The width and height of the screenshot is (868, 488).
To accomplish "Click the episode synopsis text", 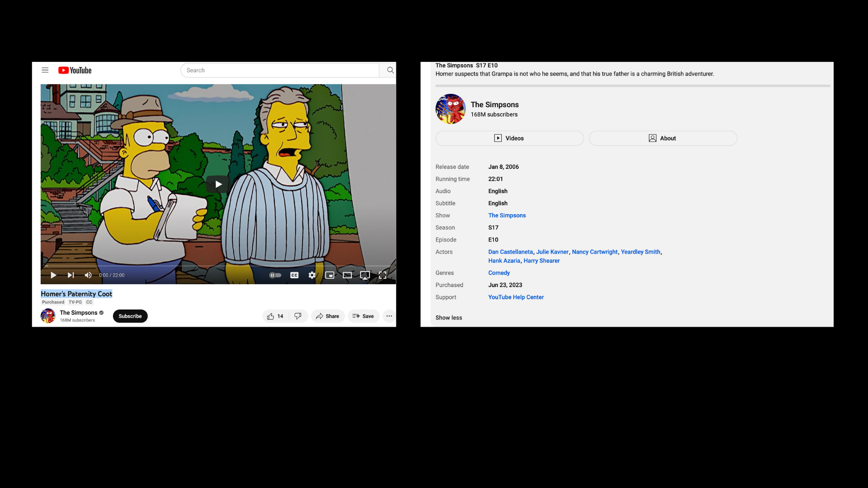I will (575, 74).
